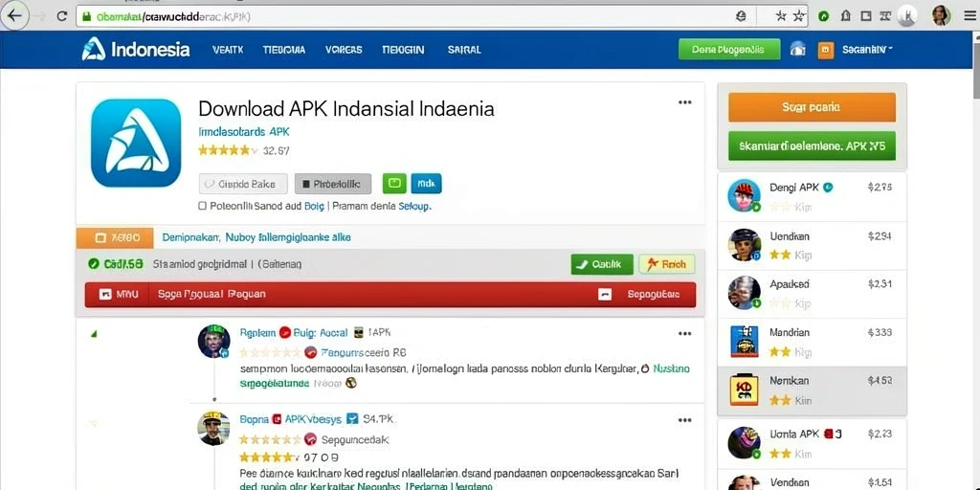Click the green Dena Plugendis button

pos(728,50)
